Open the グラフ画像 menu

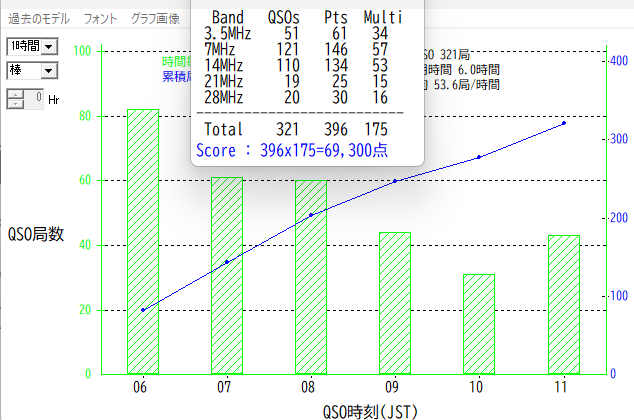(x=155, y=18)
